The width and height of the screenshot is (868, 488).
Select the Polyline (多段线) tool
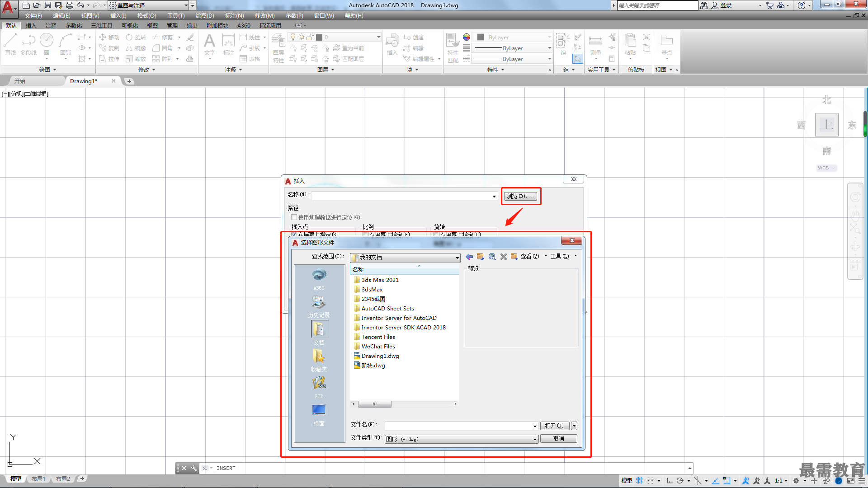click(28, 44)
